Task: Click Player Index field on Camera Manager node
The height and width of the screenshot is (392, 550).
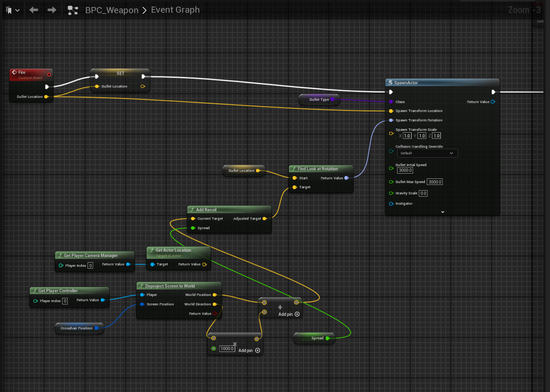Action: coord(90,266)
